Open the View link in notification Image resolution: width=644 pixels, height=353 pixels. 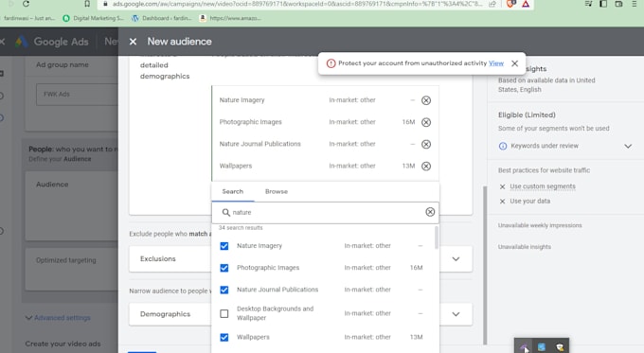pyautogui.click(x=496, y=63)
